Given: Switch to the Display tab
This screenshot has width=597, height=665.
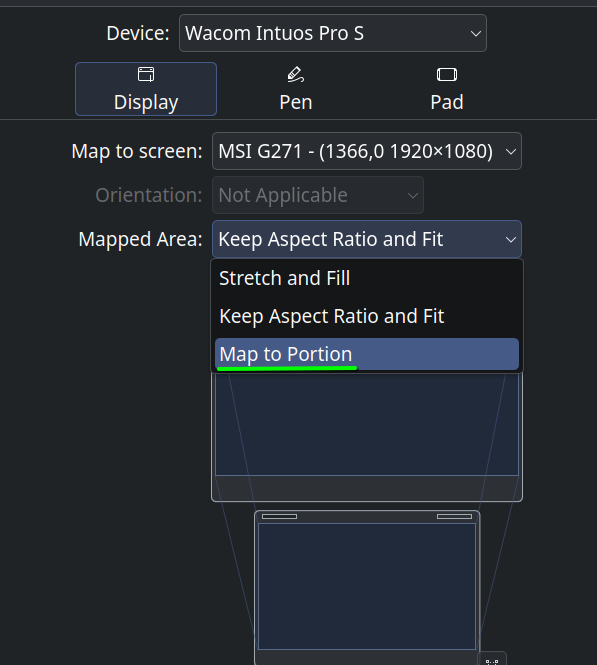Looking at the screenshot, I should 146,89.
